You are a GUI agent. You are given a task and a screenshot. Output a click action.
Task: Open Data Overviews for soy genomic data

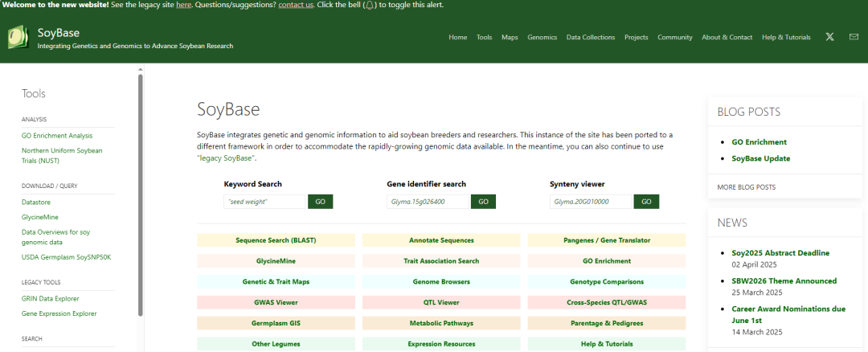click(56, 237)
